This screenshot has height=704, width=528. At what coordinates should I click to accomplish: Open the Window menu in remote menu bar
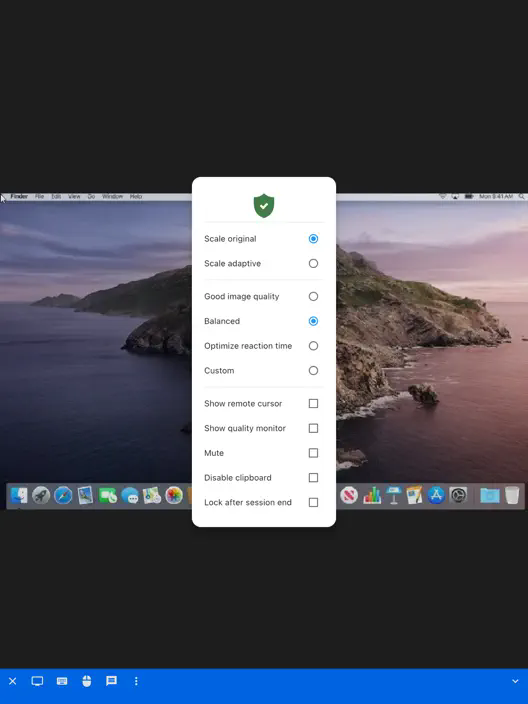tap(112, 196)
